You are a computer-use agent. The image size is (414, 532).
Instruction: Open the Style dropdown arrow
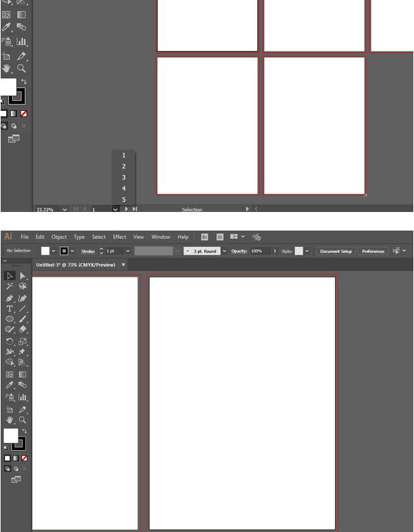coord(307,251)
